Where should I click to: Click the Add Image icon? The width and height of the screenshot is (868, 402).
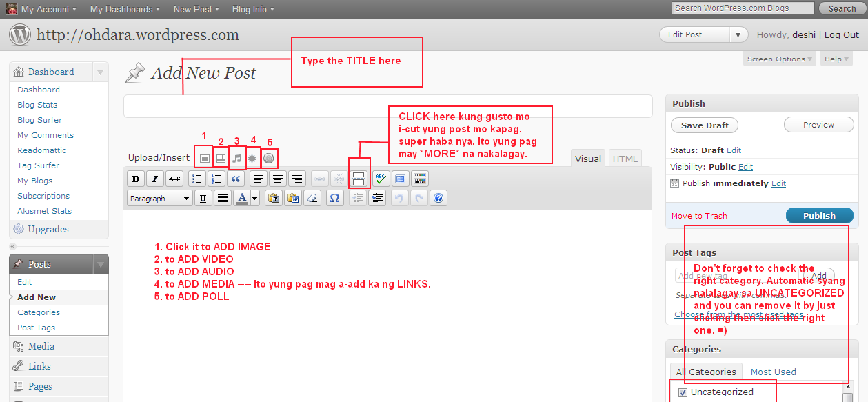coord(204,158)
